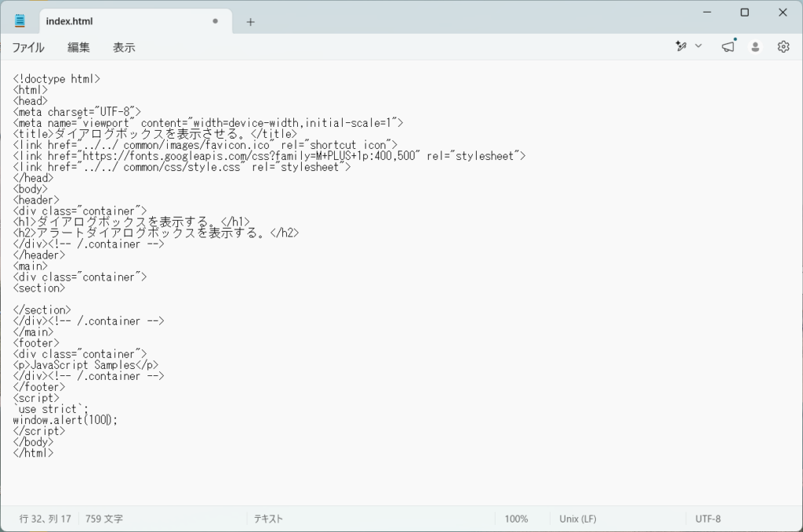Screen dimensions: 803x532
Task: Maximize the Notepad window
Action: [745, 13]
